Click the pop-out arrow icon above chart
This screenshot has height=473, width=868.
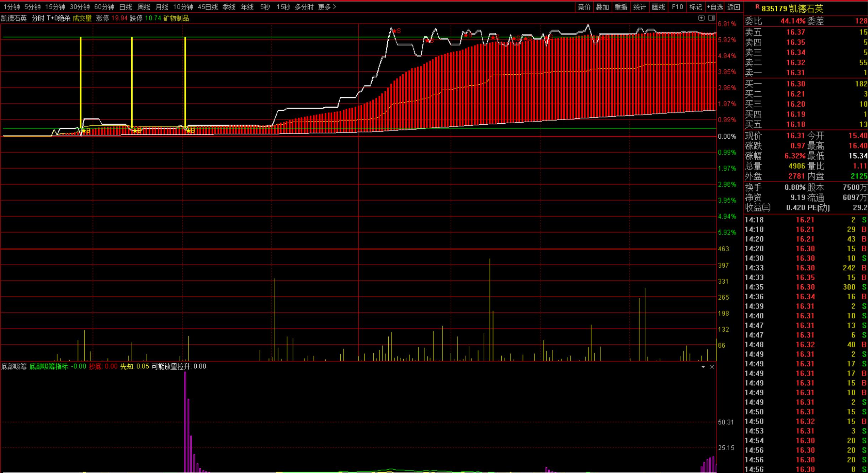point(701,18)
